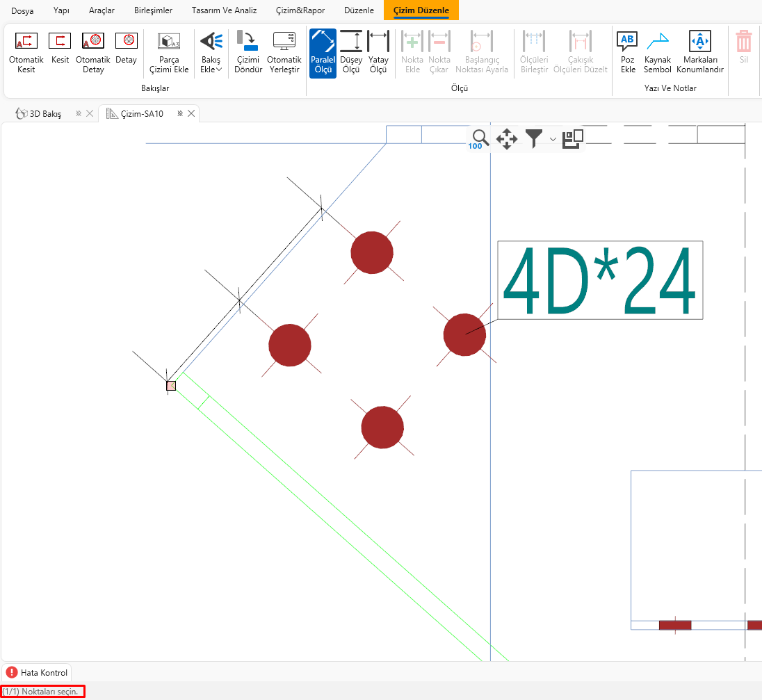Close the Çizim-SA10 tab

(192, 113)
